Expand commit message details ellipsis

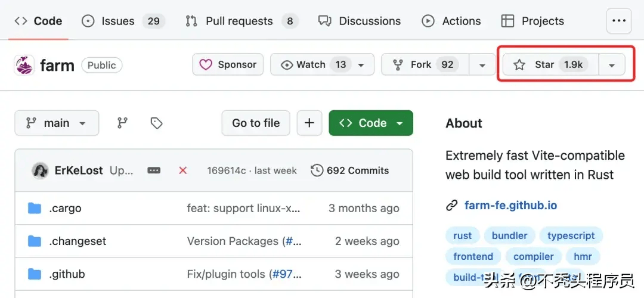click(154, 170)
